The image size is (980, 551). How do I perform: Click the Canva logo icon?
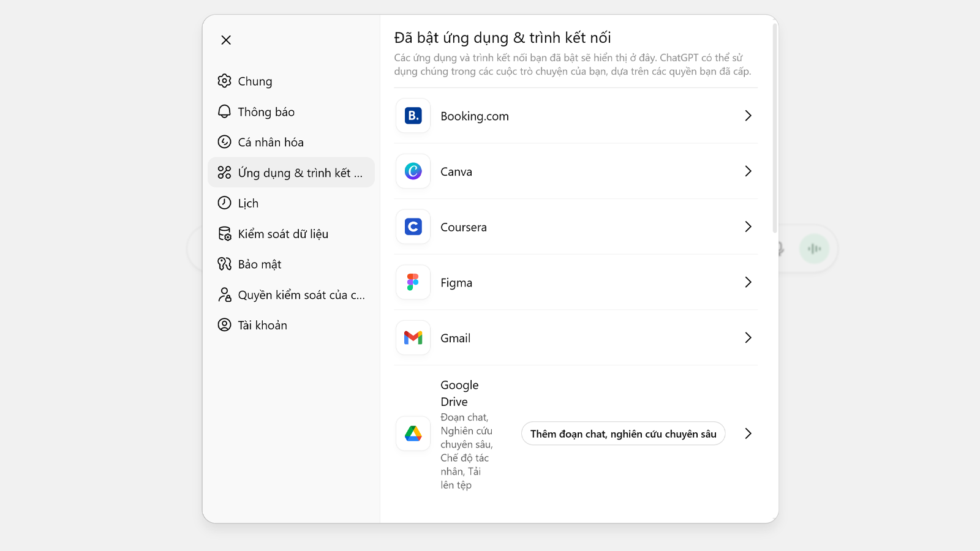[x=413, y=171]
